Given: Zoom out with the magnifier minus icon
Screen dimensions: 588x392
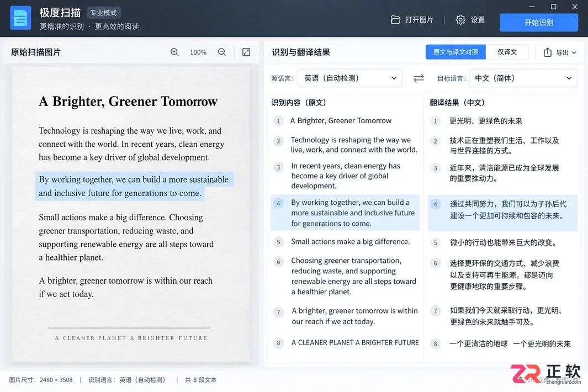Looking at the screenshot, I should click(x=222, y=52).
